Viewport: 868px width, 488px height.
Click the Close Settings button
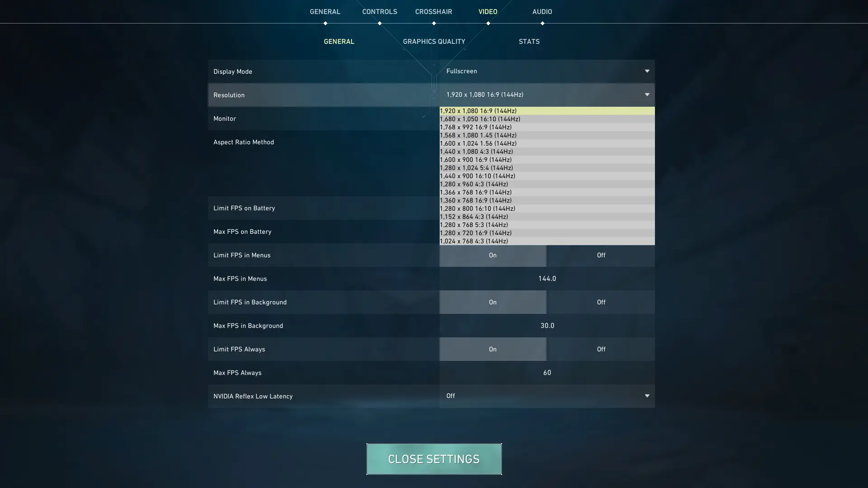click(434, 459)
